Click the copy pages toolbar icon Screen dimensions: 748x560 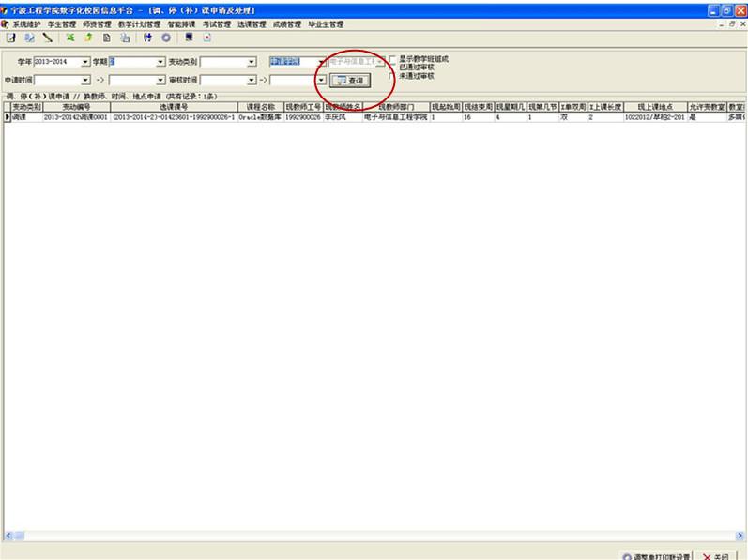(x=125, y=38)
